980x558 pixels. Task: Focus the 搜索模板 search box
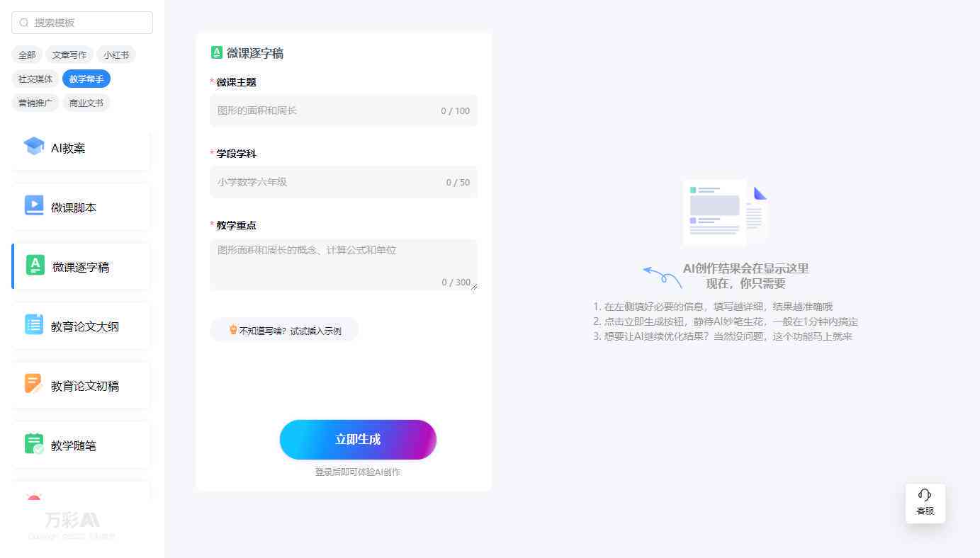coord(82,23)
